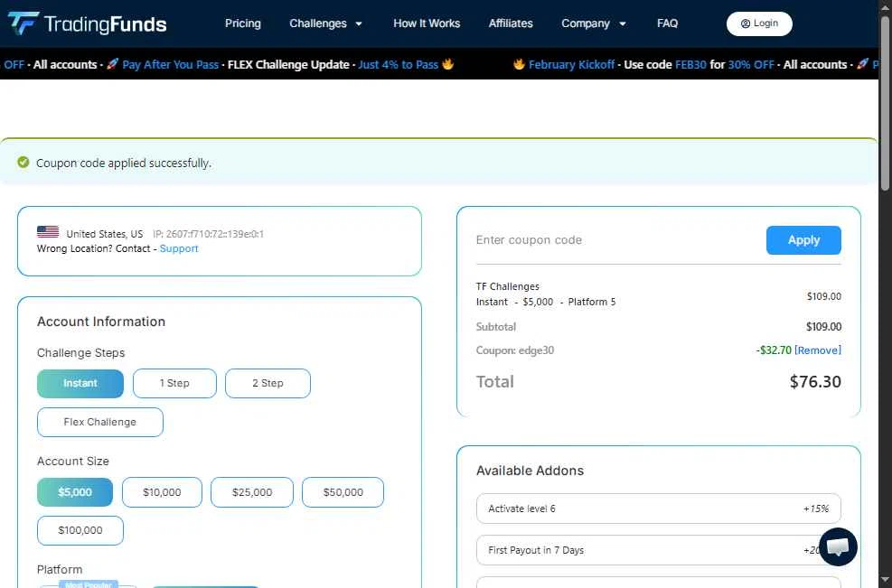This screenshot has height=588, width=892.
Task: Focus the Enter coupon code field
Action: (617, 240)
